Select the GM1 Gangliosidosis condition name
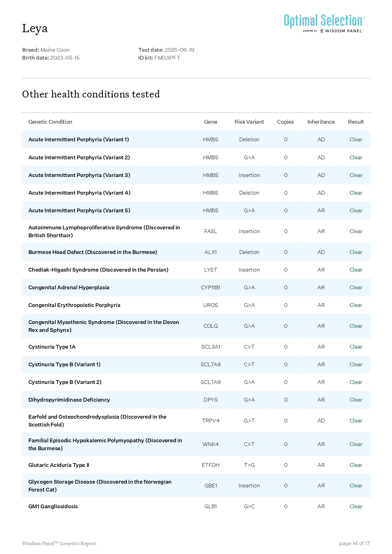392x554 pixels. (x=53, y=506)
